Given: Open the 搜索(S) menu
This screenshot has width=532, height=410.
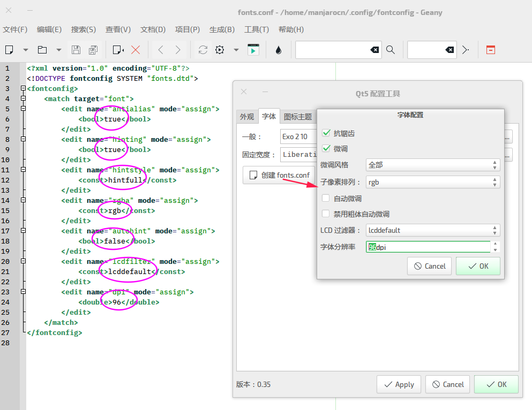Looking at the screenshot, I should (84, 29).
